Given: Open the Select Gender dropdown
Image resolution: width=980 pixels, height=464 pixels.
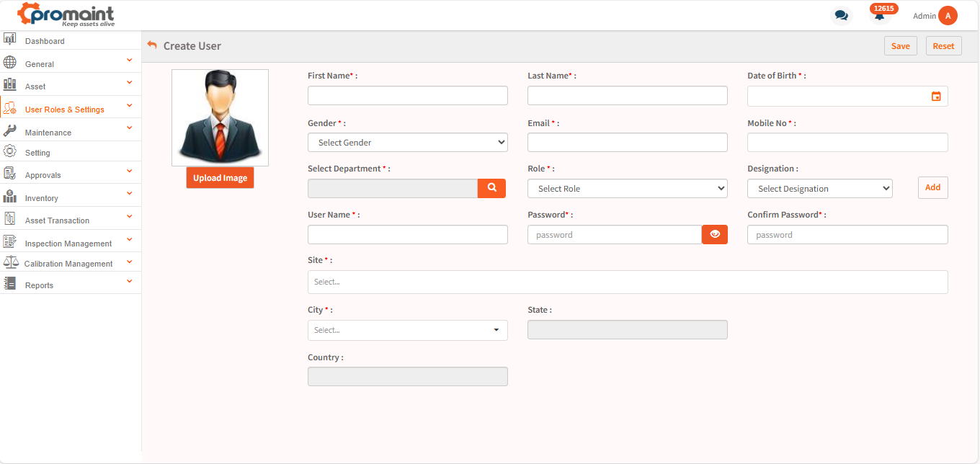Looking at the screenshot, I should [408, 142].
